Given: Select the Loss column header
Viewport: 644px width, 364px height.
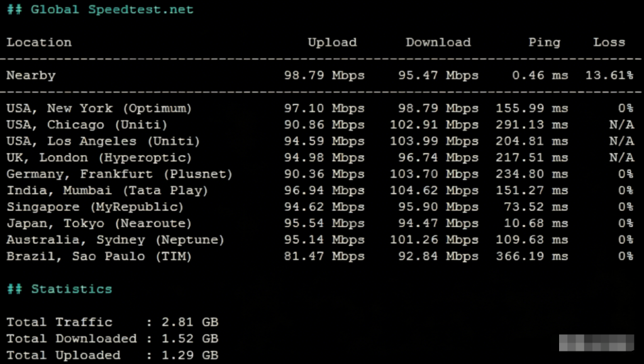Looking at the screenshot, I should [x=609, y=43].
